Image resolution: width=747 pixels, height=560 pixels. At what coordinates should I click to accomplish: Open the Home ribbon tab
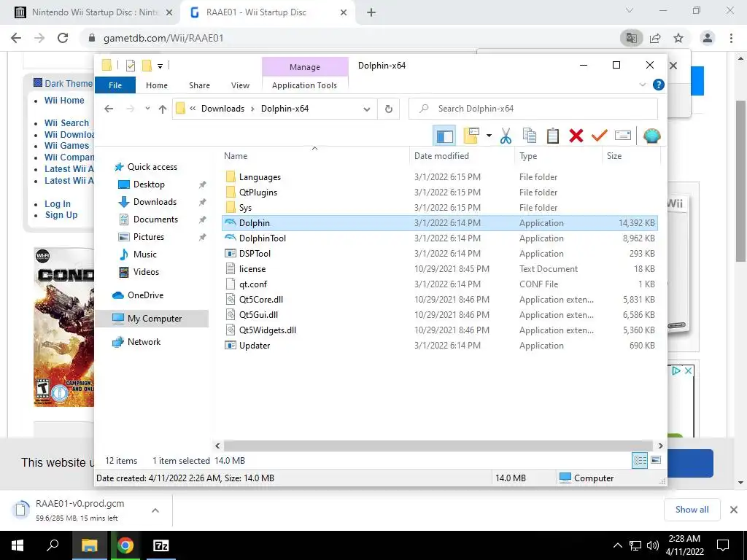click(x=157, y=85)
